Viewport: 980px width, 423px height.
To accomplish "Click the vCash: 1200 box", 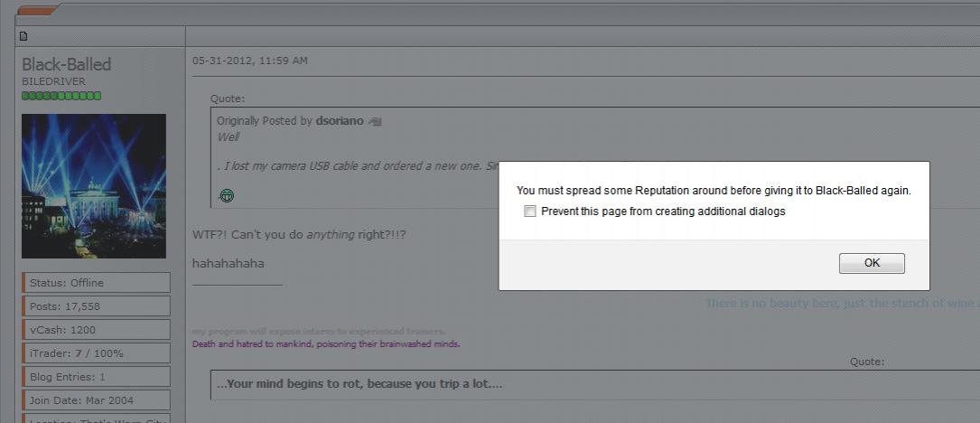I will tap(96, 329).
